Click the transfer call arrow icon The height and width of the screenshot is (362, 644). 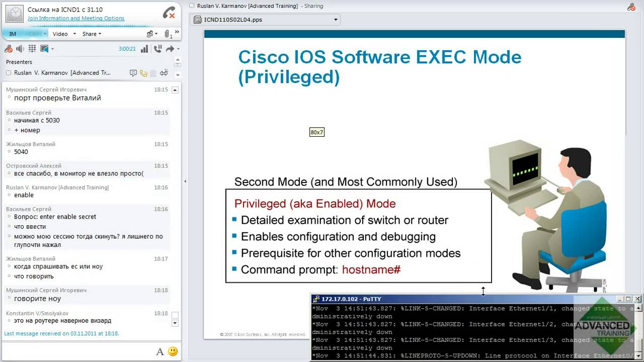pyautogui.click(x=170, y=49)
